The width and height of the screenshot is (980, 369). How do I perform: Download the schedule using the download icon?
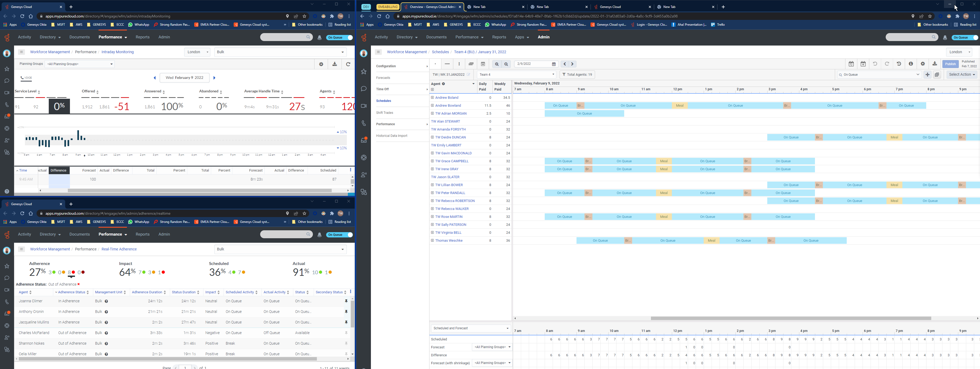click(x=935, y=64)
